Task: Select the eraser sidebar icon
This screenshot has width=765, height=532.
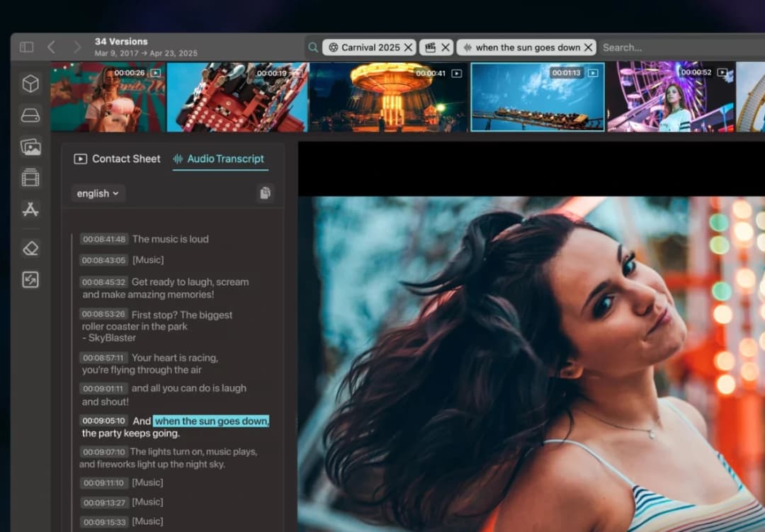Action: click(x=30, y=249)
